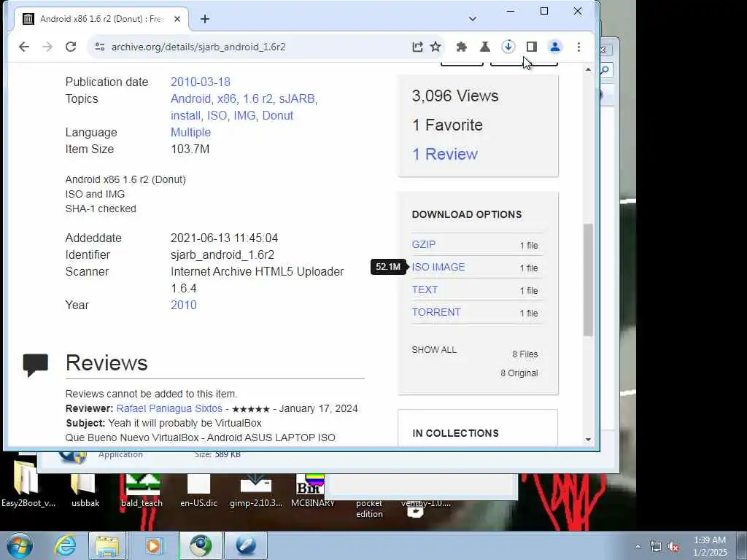Open the tab search dropdown arrow
The width and height of the screenshot is (747, 560).
click(472, 18)
